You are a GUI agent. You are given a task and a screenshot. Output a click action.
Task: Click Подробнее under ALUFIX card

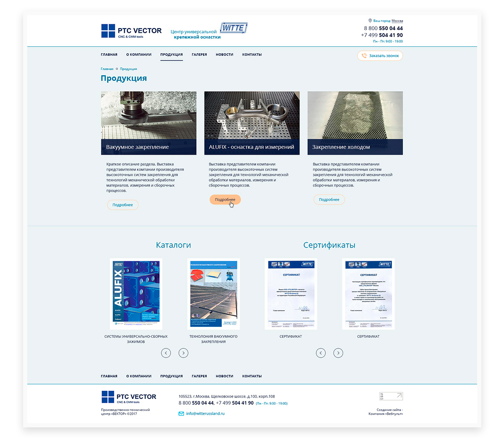(225, 200)
